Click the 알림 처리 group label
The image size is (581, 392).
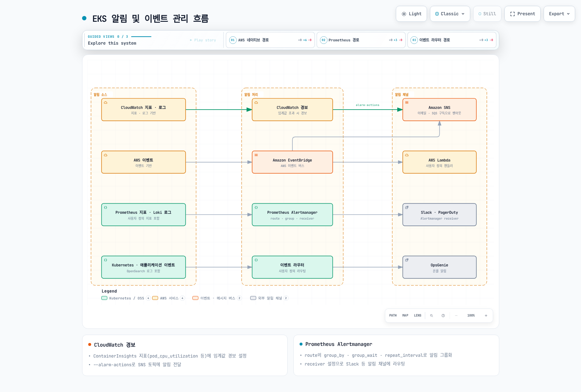(x=251, y=95)
